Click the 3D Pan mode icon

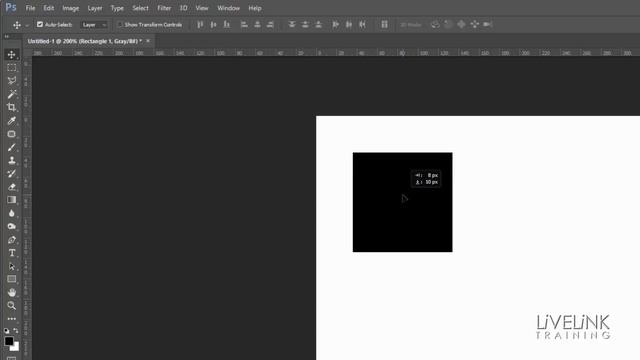click(x=461, y=24)
